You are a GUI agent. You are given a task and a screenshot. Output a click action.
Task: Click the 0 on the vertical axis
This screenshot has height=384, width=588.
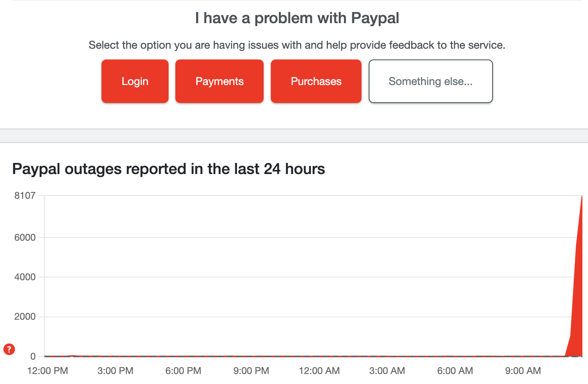click(x=34, y=356)
